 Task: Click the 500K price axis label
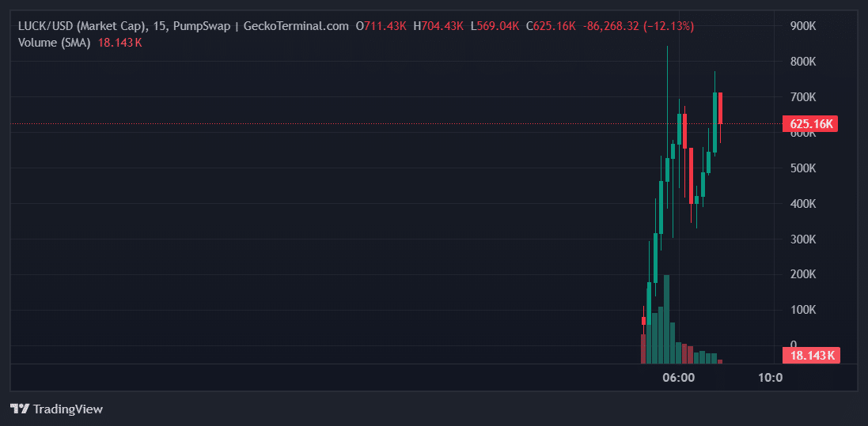tap(802, 168)
